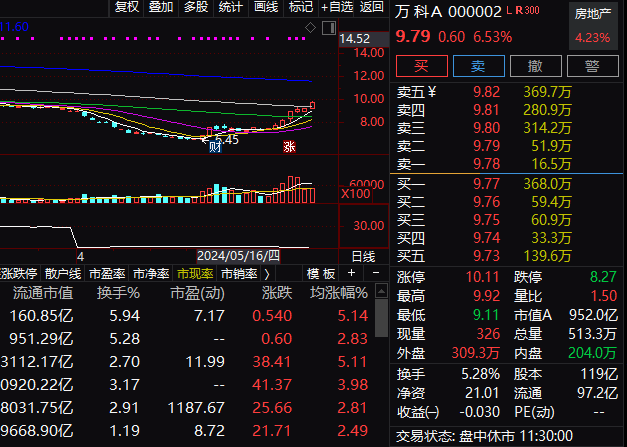Open the 模板 template button
This screenshot has height=447, width=627.
point(321,274)
